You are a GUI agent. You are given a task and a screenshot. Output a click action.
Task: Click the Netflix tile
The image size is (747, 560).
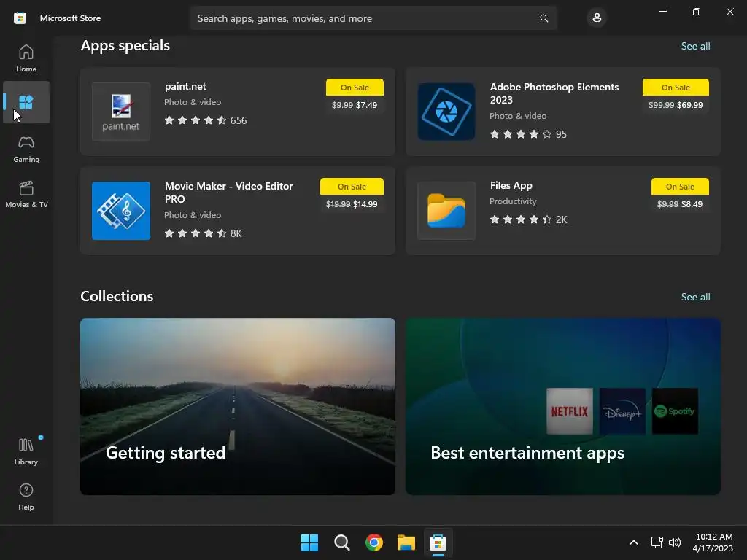569,411
